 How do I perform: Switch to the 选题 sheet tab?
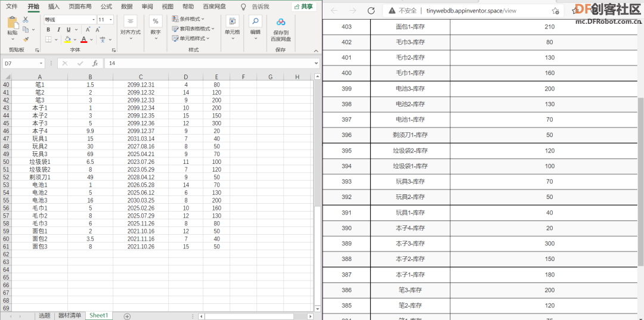(44, 315)
